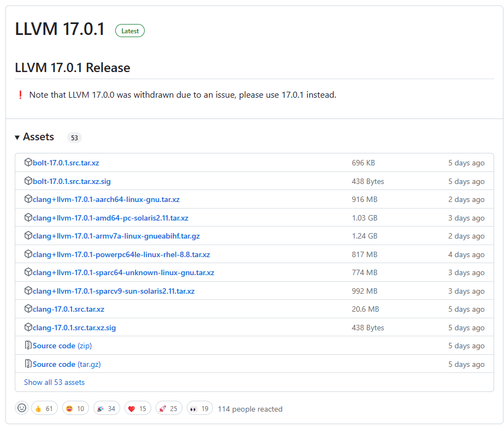Show all 53 assets
This screenshot has width=504, height=428.
pos(54,382)
